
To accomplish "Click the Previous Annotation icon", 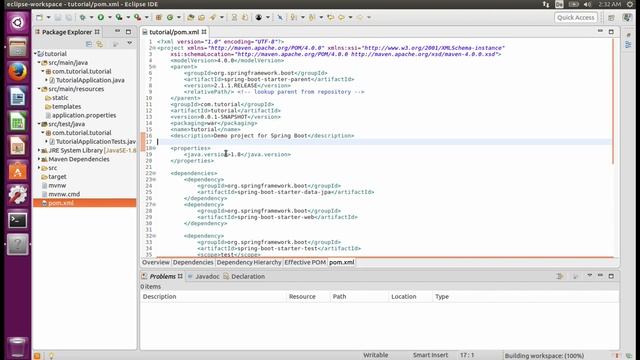I will [312, 18].
